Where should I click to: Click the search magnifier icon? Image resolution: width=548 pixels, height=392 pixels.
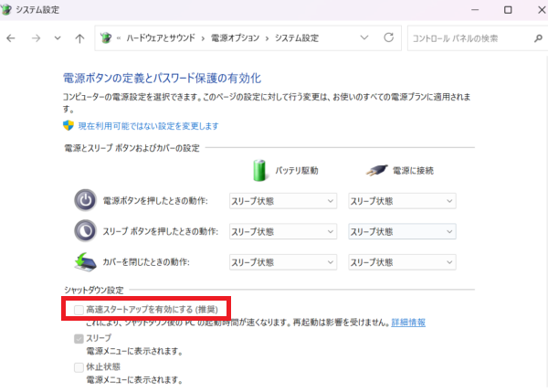pos(536,38)
